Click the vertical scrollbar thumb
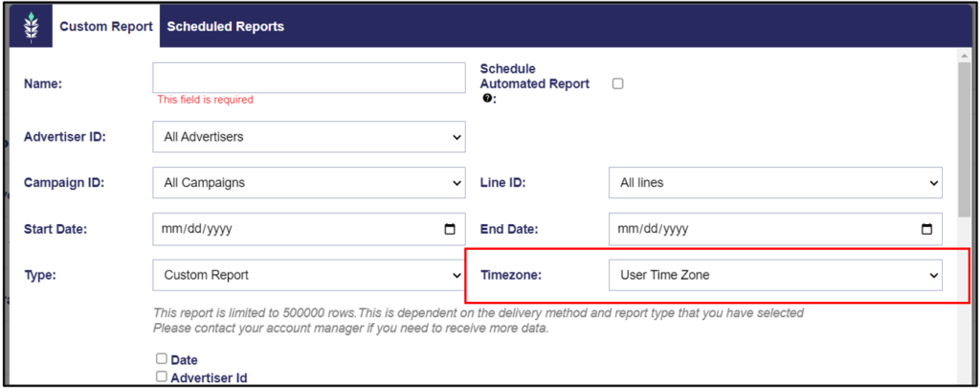980x389 pixels. tap(965, 138)
